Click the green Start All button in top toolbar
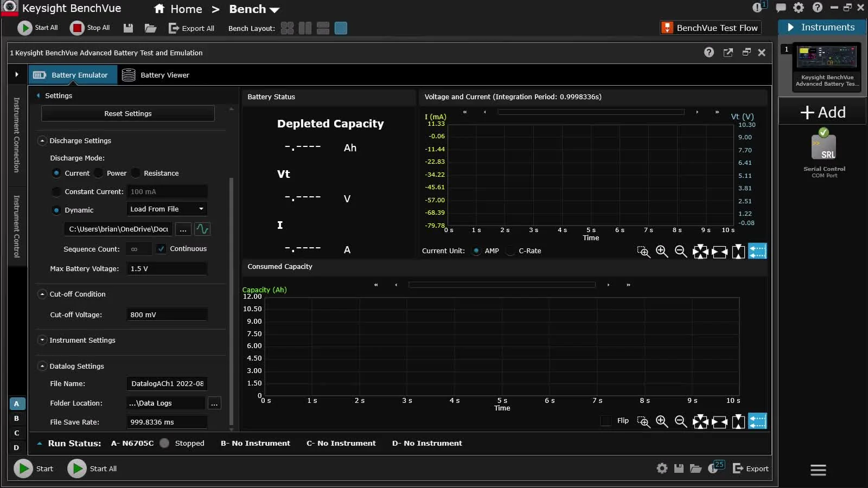 click(37, 28)
